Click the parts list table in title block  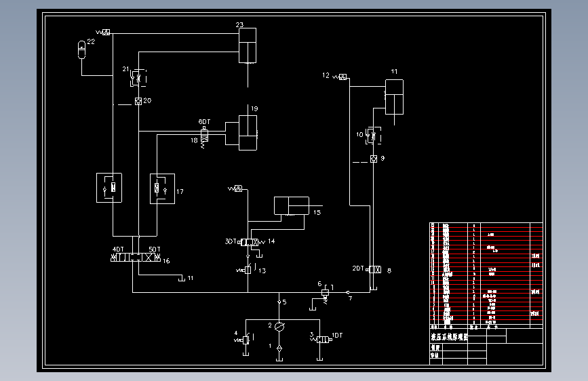point(486,276)
